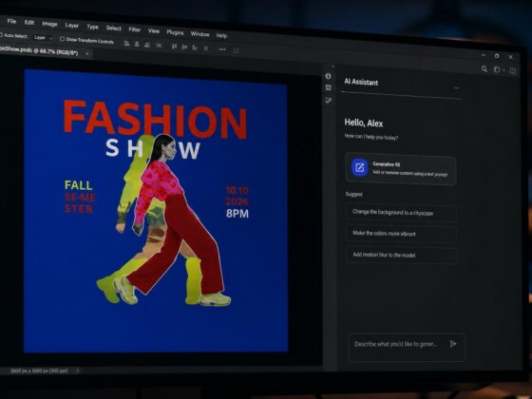Click the round icon atop the panel strip

click(x=328, y=76)
